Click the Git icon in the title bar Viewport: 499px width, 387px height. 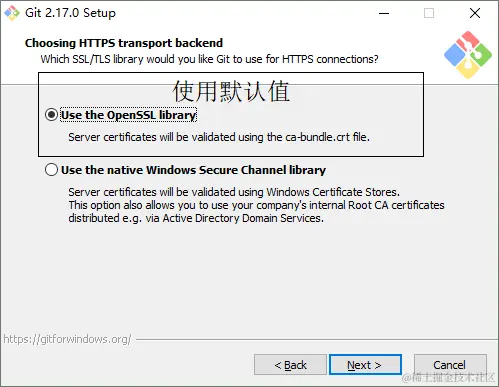point(12,13)
